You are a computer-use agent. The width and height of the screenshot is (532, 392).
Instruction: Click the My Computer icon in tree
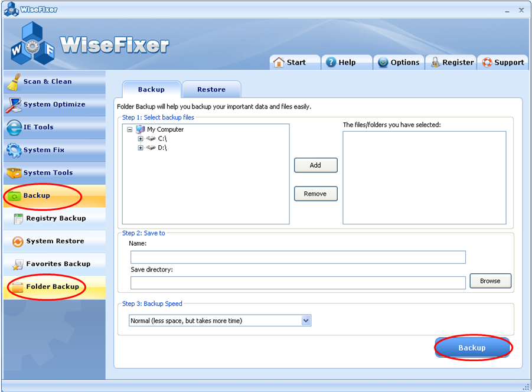click(140, 129)
